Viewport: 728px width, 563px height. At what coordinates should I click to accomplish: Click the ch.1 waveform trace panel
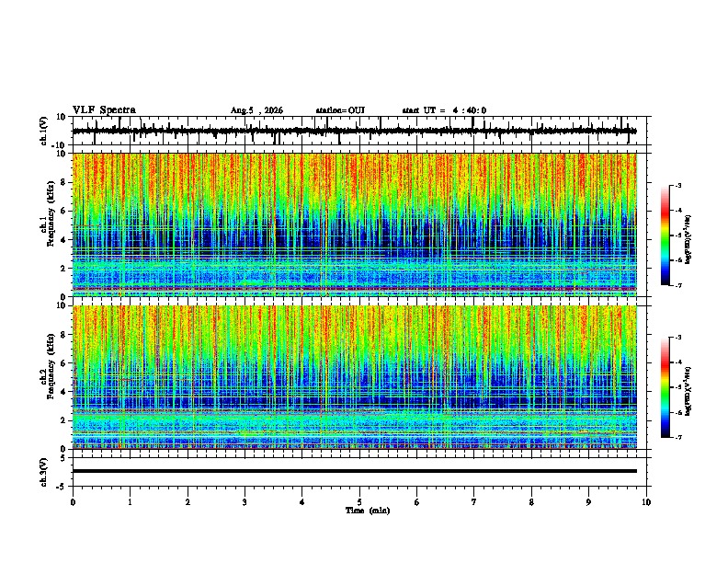(361, 131)
